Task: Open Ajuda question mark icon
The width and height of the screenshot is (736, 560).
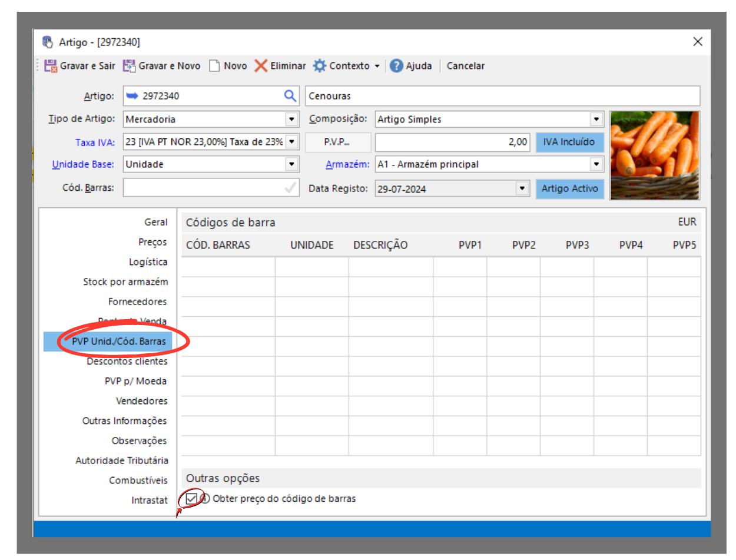Action: (396, 66)
